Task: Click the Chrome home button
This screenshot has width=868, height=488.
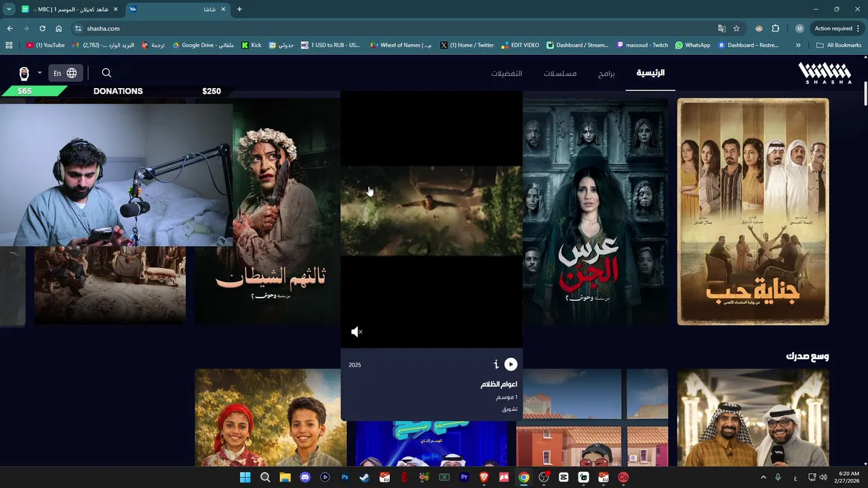Action: (x=58, y=28)
